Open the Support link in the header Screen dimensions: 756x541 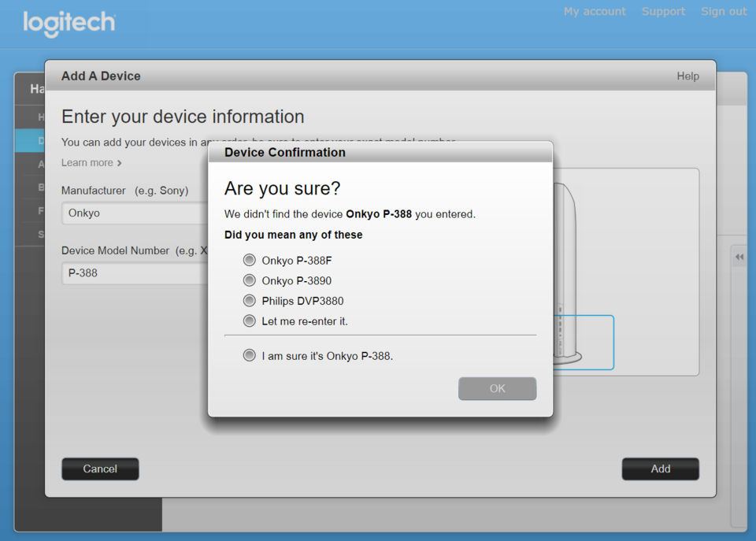(x=663, y=12)
